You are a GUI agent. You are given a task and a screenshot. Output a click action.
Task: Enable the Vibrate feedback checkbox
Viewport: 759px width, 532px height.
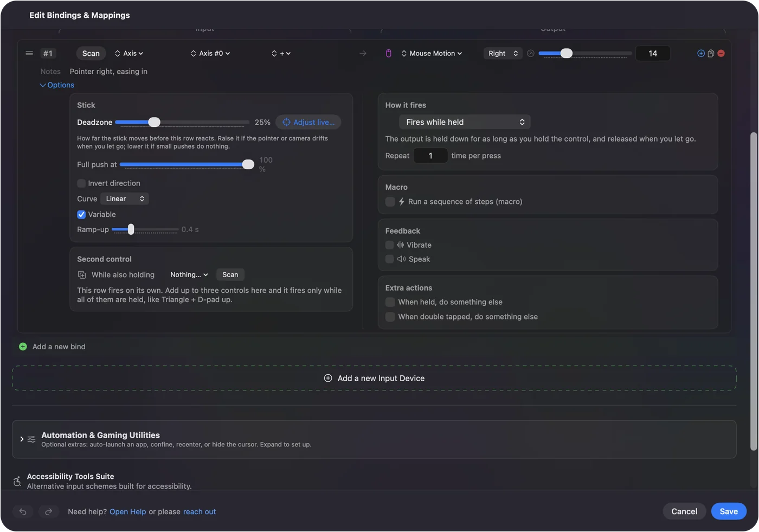389,245
